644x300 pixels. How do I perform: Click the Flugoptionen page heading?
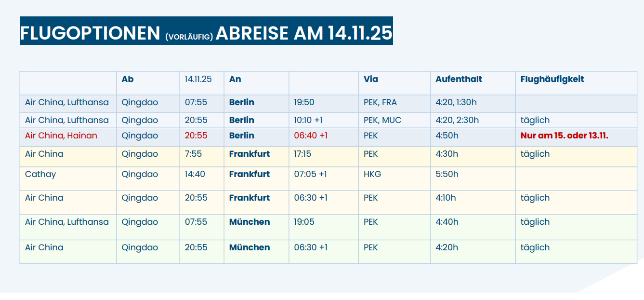[206, 33]
